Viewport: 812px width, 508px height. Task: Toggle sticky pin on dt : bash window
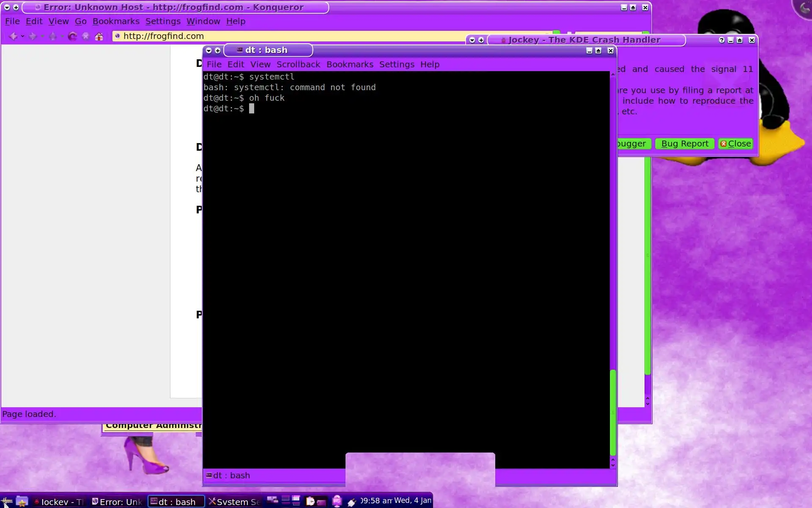(x=218, y=50)
